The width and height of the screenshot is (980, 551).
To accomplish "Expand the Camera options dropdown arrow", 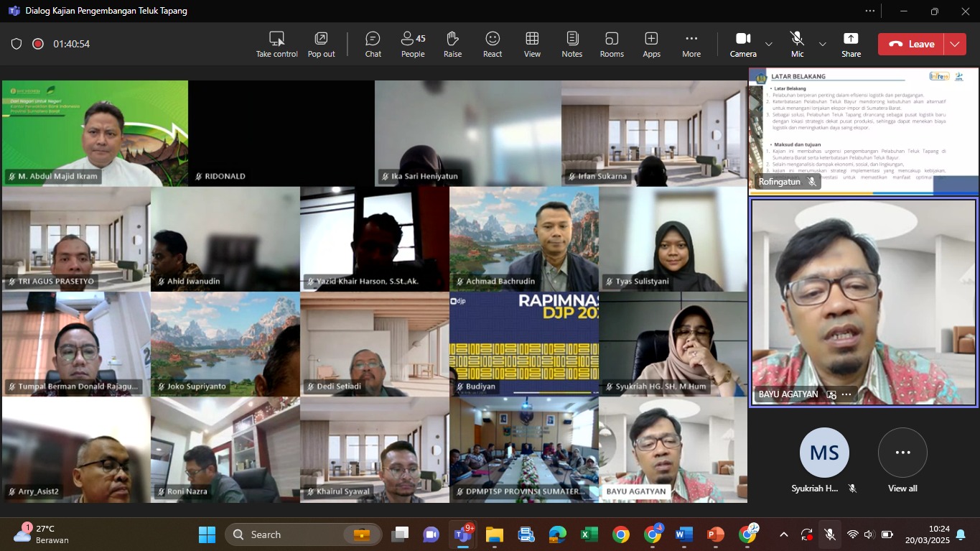I will click(769, 45).
